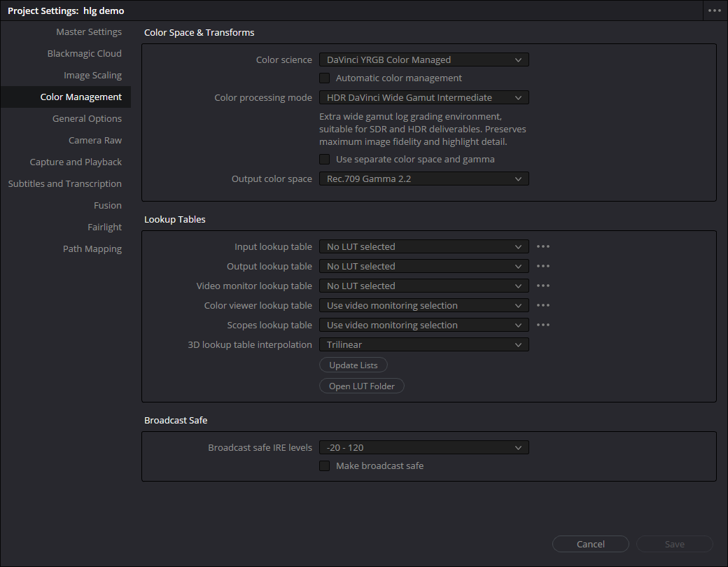This screenshot has width=728, height=567.
Task: Open the Project Settings options ellipsis menu
Action: (x=714, y=10)
